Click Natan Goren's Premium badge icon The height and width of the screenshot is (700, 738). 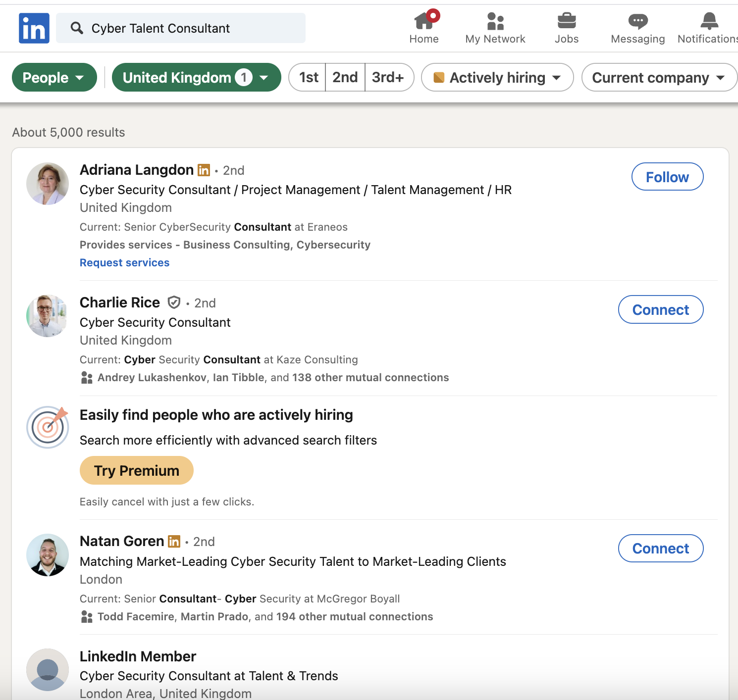click(x=174, y=542)
